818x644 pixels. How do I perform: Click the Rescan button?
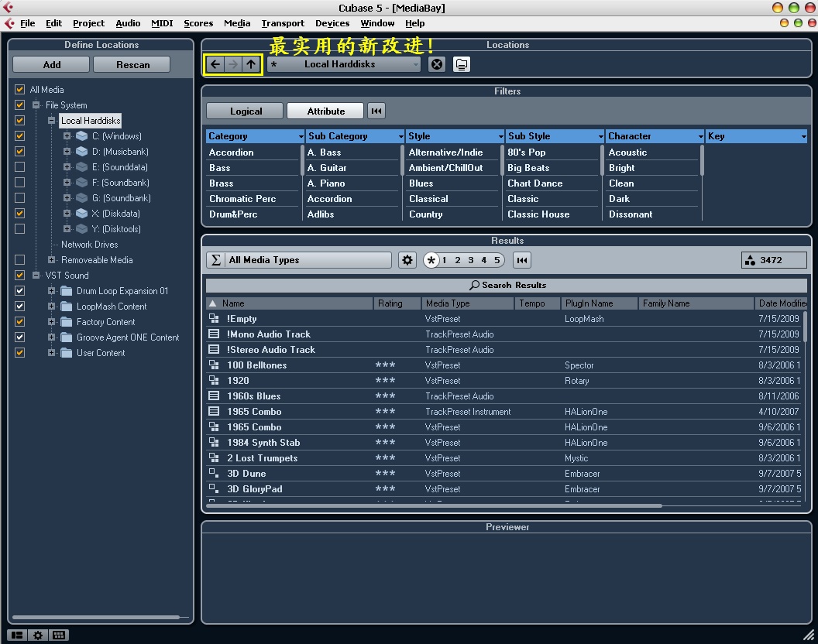coord(132,64)
